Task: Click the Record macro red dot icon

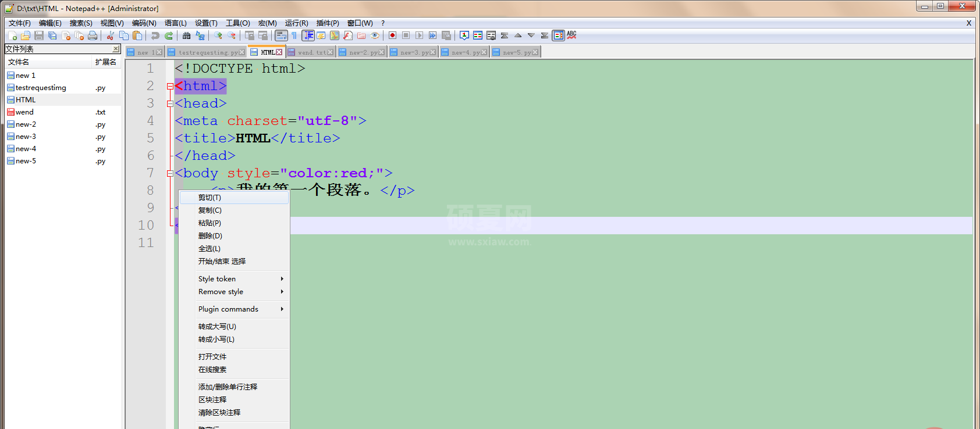Action: [x=392, y=35]
